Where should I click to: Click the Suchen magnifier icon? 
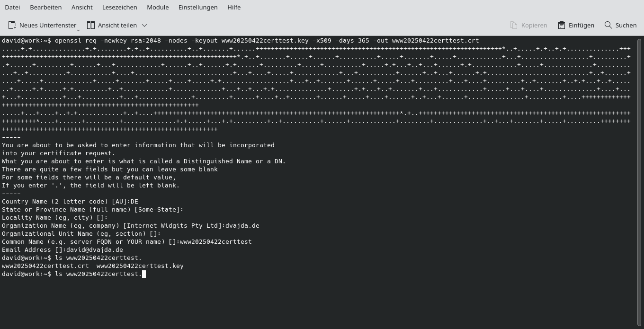(x=608, y=25)
